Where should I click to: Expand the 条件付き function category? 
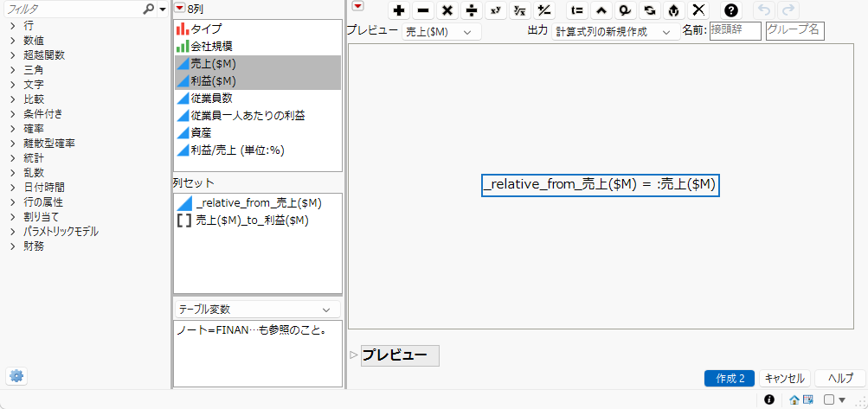click(13, 114)
